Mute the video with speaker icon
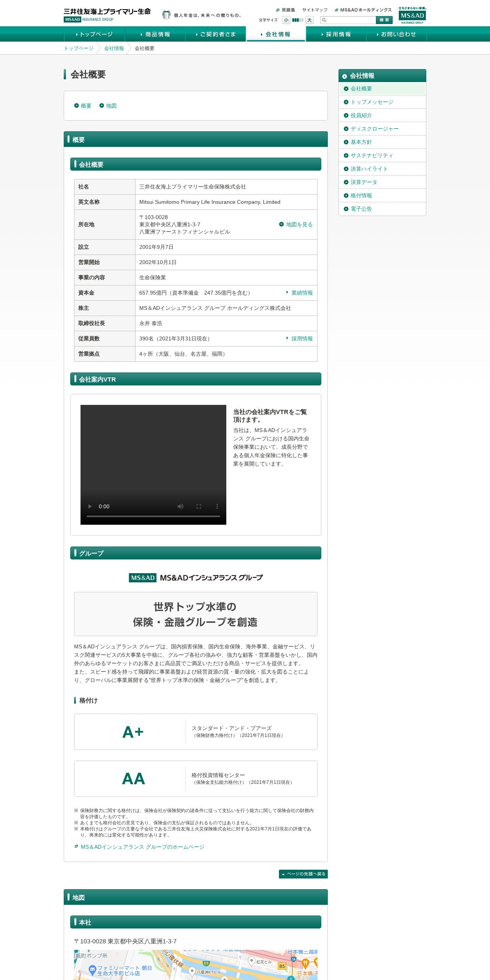This screenshot has height=980, width=490. click(181, 506)
